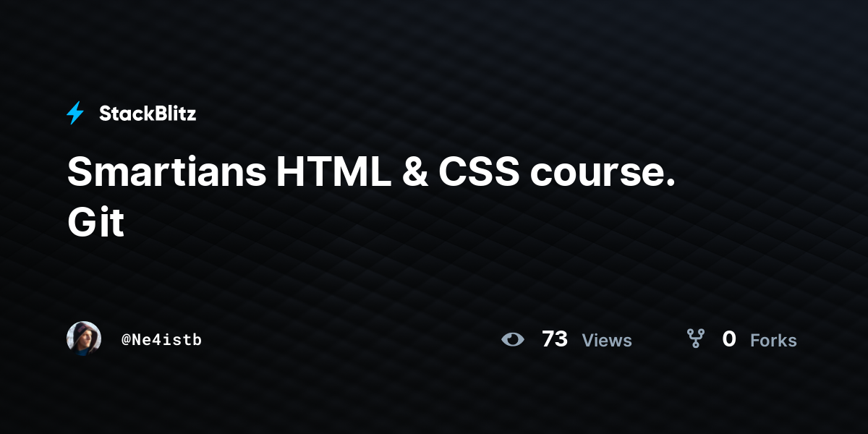Select the Forks label

pos(773,340)
